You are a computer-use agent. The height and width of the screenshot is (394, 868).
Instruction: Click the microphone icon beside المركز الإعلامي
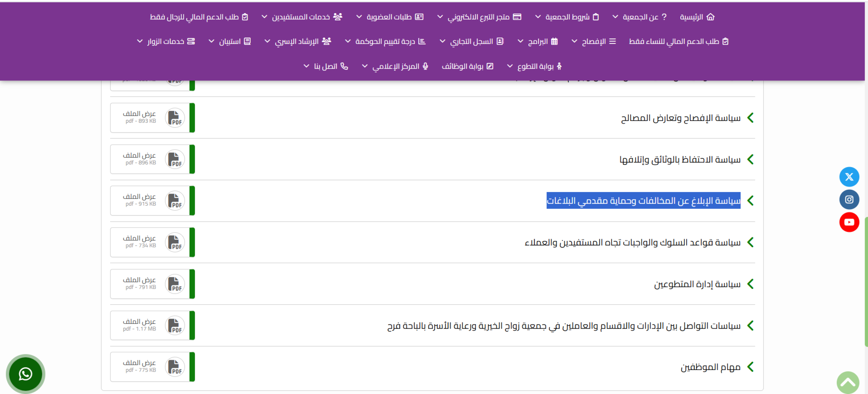tap(426, 66)
